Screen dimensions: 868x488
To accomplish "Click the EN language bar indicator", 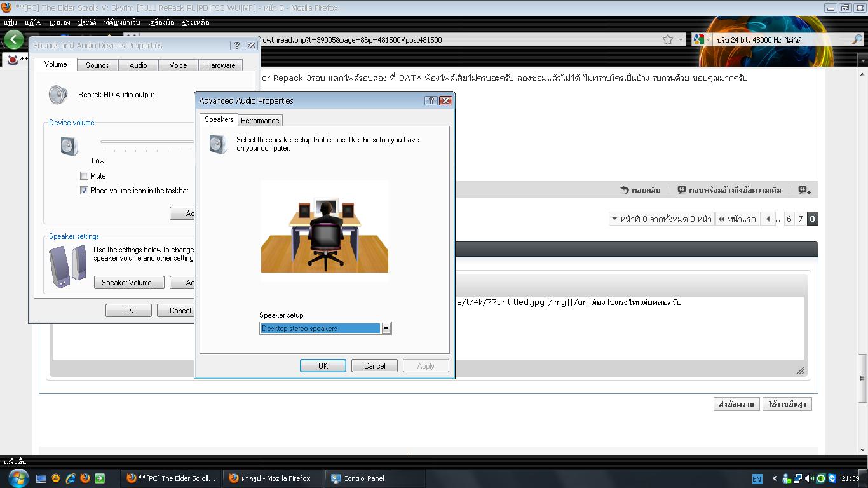I will [757, 478].
